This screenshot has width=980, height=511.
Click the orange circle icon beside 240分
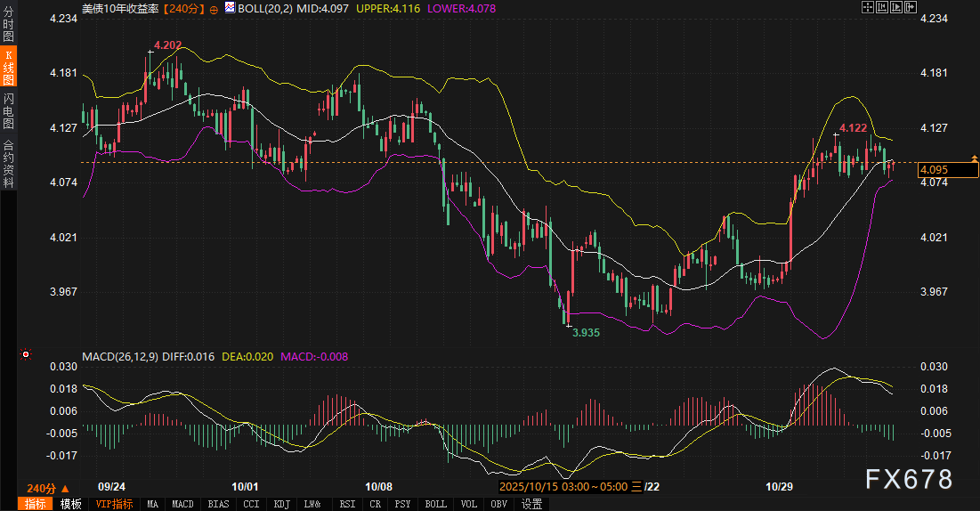tap(214, 8)
